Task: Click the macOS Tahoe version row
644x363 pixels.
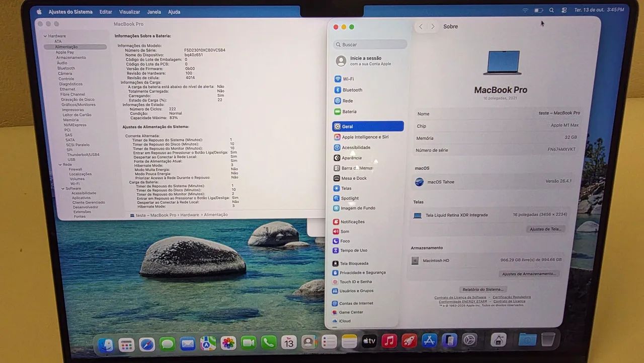Action: click(492, 182)
